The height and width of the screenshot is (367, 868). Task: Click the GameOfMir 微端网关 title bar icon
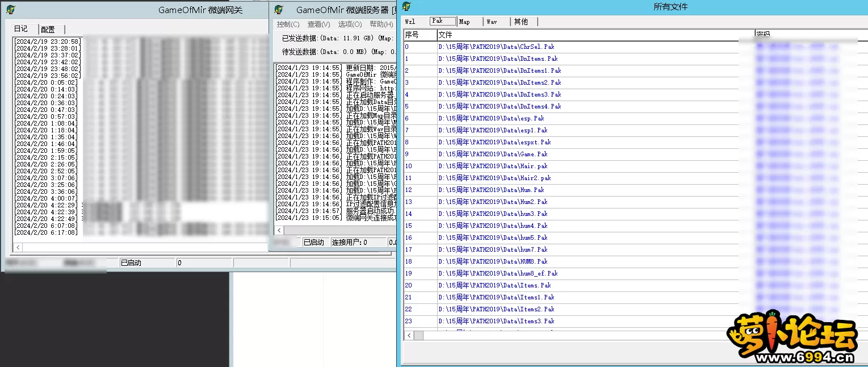[11, 9]
